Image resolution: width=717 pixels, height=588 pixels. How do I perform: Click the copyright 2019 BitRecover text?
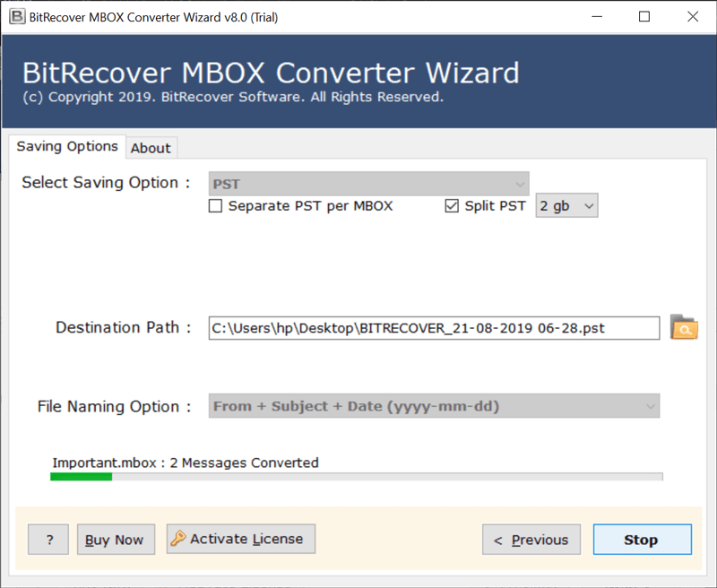[233, 97]
